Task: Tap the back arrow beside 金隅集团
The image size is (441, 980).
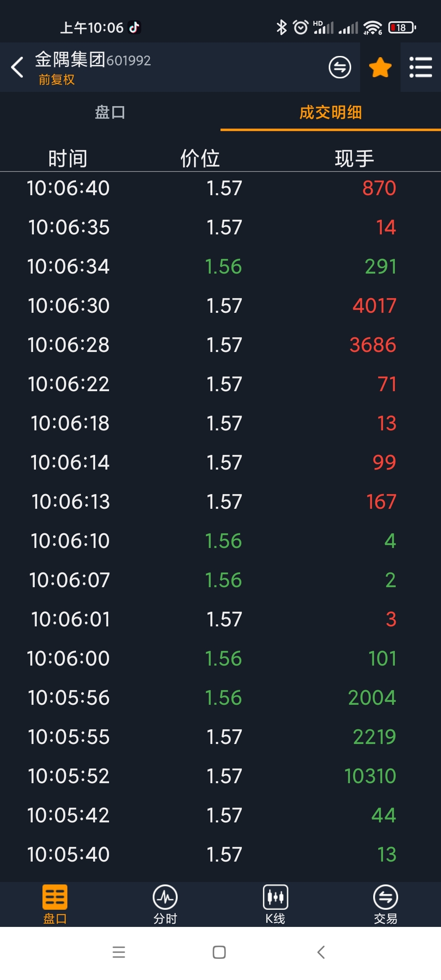Action: 17,67
